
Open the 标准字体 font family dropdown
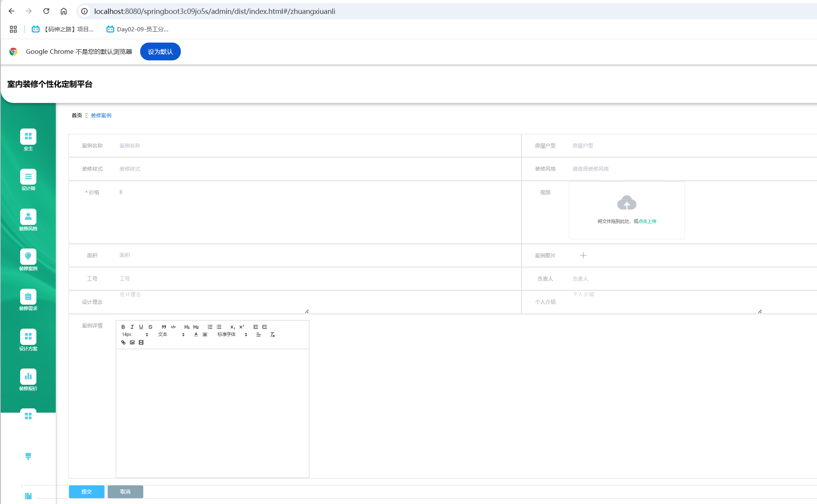[x=232, y=334]
